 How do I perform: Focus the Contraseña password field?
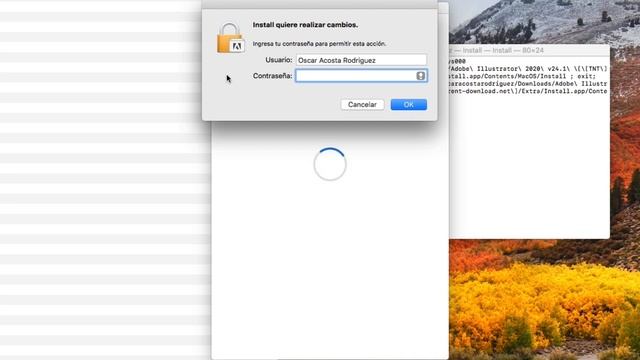point(361,76)
